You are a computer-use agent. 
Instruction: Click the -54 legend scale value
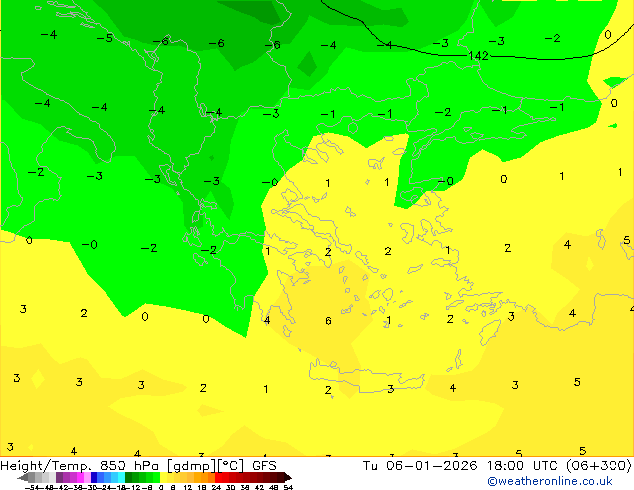32,488
